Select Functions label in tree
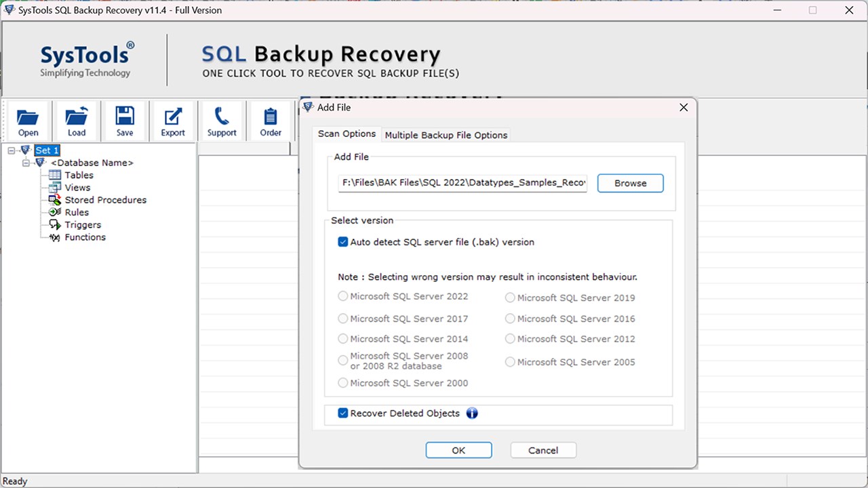 (85, 237)
